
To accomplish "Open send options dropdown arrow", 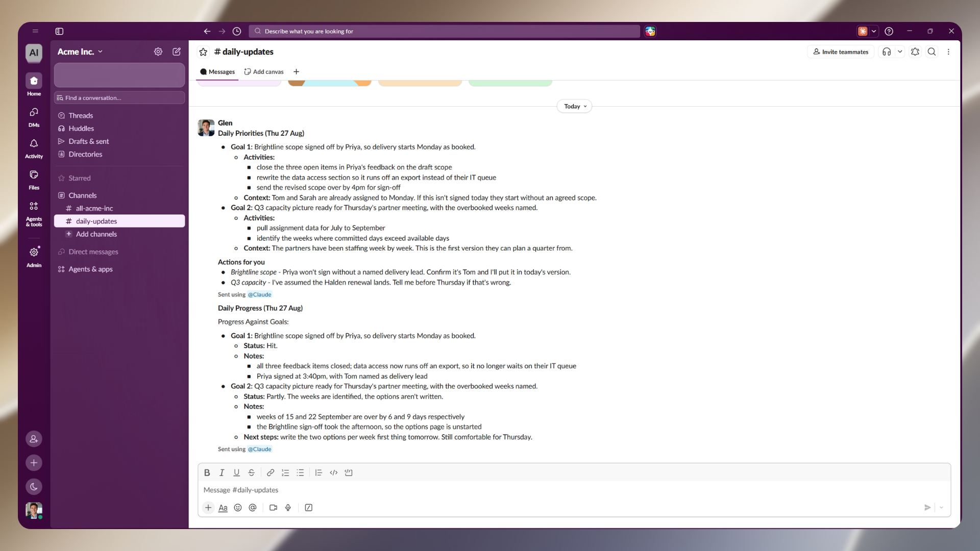I will click(941, 508).
